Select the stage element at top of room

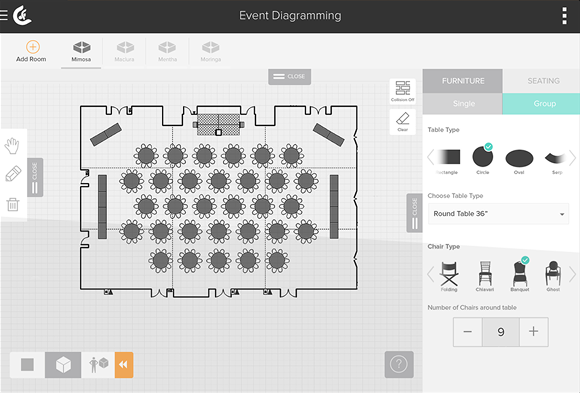point(218,124)
